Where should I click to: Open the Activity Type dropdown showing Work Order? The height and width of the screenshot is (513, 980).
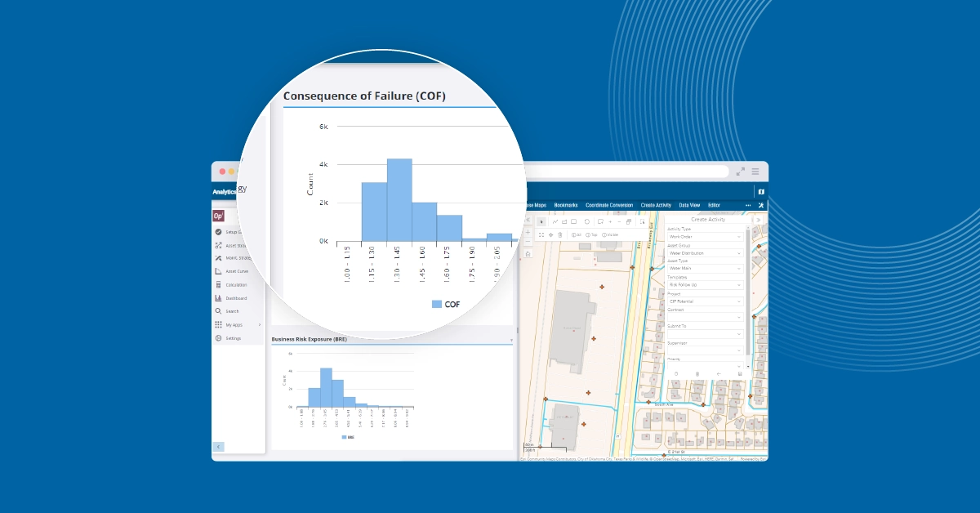[706, 237]
